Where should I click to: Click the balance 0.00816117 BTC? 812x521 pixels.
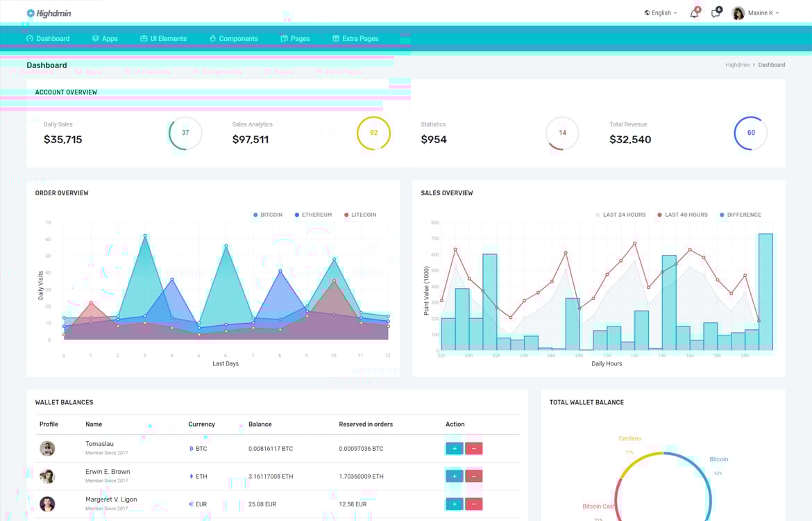[x=271, y=449]
